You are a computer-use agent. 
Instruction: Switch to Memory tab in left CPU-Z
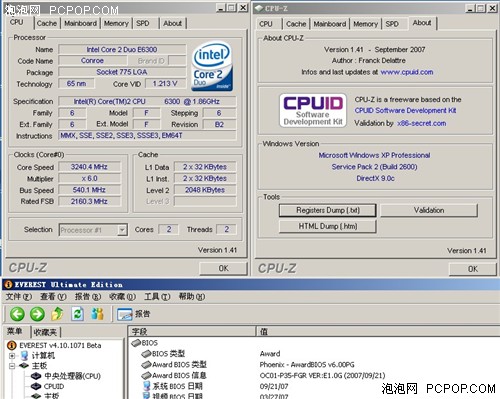tap(116, 23)
